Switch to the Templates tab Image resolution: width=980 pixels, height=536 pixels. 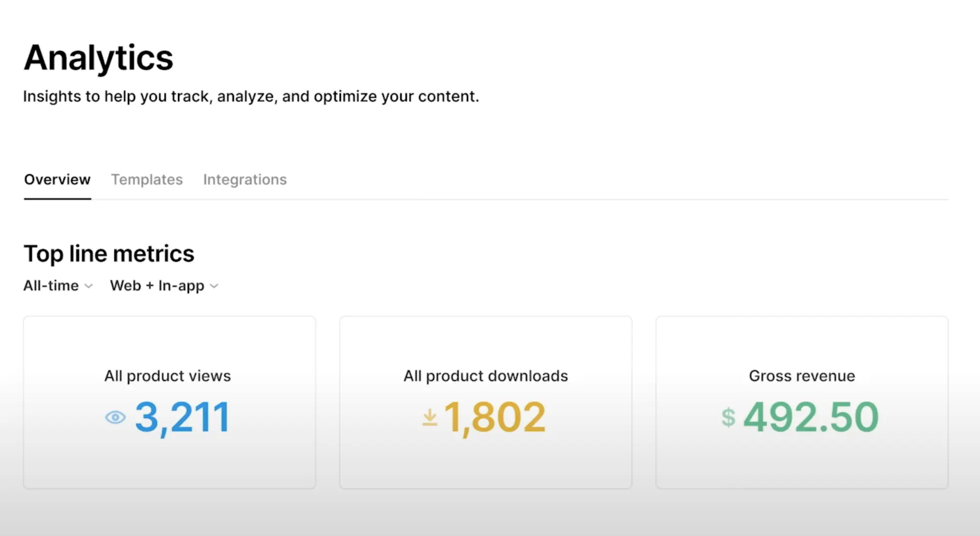click(x=147, y=180)
